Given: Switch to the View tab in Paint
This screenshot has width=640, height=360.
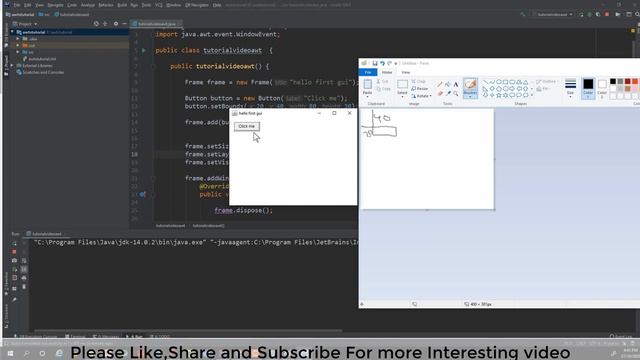Looking at the screenshot, I should tap(406, 72).
